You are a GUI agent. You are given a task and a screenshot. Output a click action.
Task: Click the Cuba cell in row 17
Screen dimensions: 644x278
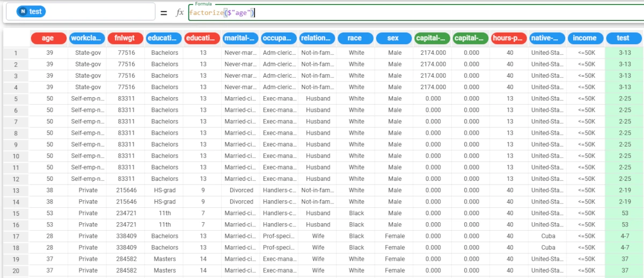point(548,236)
